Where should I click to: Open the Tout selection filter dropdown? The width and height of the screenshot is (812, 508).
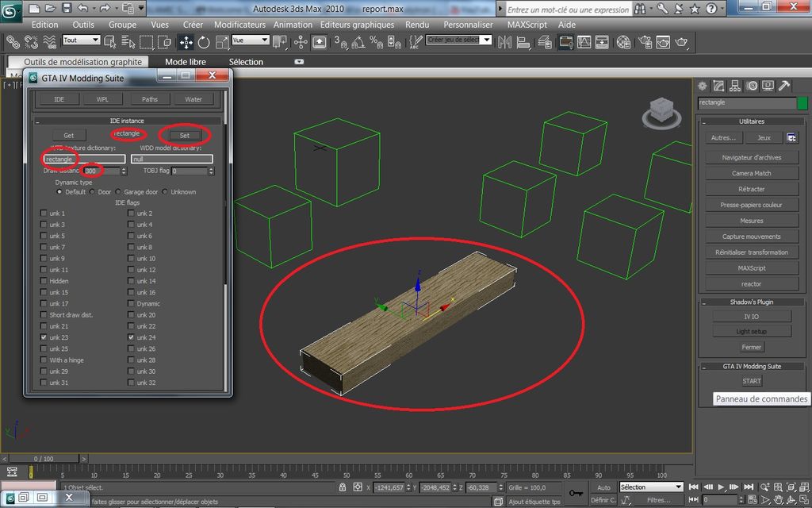tap(82, 40)
